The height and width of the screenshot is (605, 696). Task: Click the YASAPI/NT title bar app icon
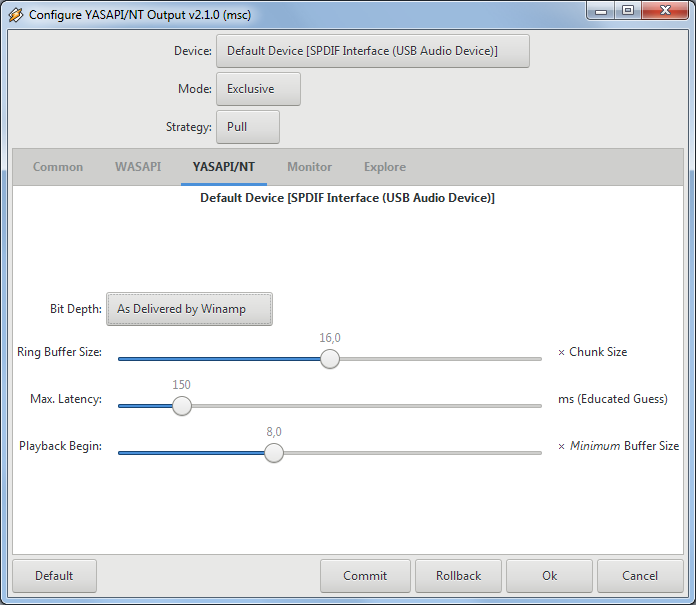click(x=16, y=15)
